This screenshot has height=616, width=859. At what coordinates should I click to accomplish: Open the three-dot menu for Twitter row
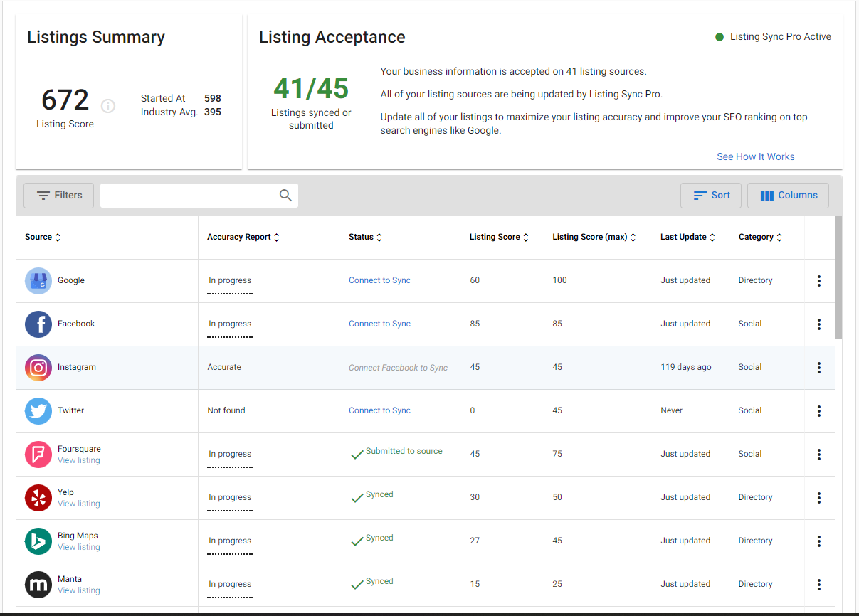click(818, 411)
